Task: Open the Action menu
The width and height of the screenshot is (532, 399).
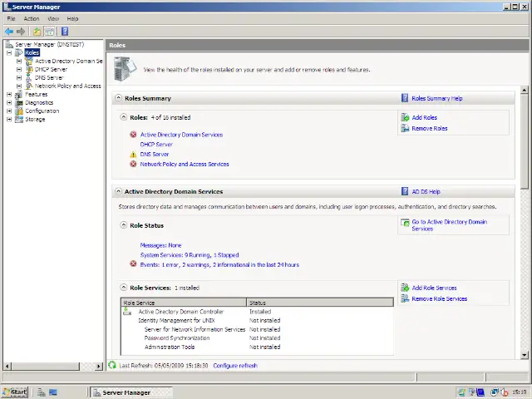Action: click(x=32, y=18)
